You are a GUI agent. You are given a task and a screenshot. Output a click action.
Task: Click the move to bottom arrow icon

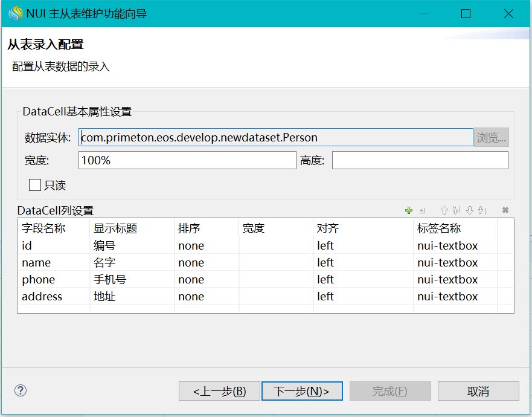481,210
